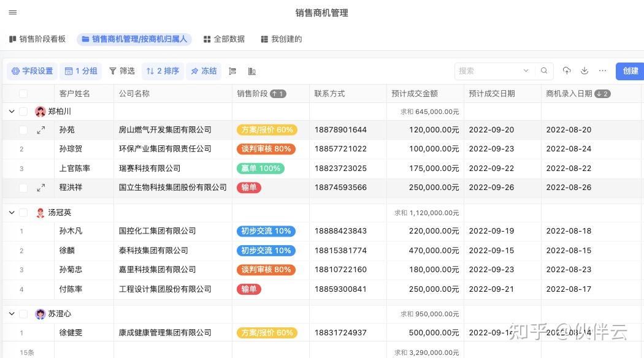Open the row height icon in toolbar
Screen dimensions: 644x358
[232, 71]
